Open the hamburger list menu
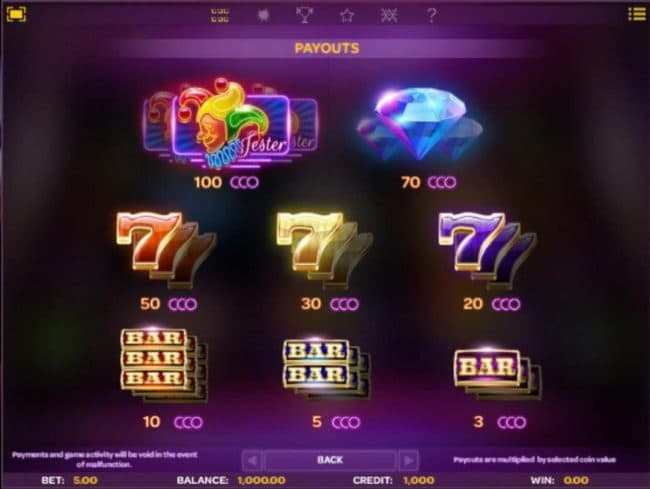Screen dimensions: 650x489 [636, 14]
